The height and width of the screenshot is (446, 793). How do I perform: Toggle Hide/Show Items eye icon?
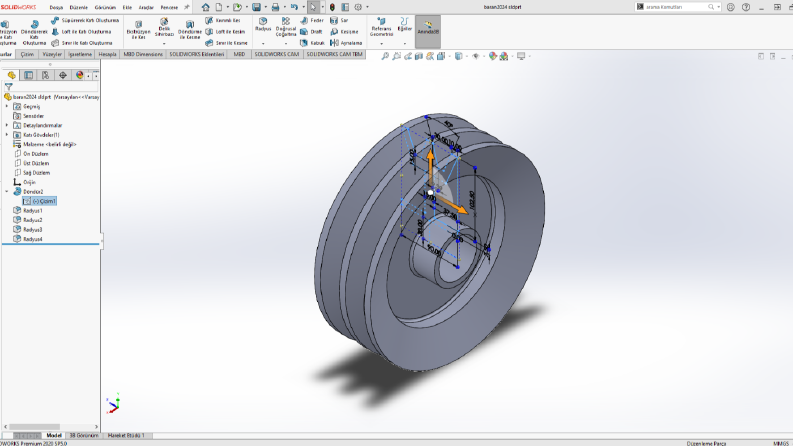[x=475, y=56]
